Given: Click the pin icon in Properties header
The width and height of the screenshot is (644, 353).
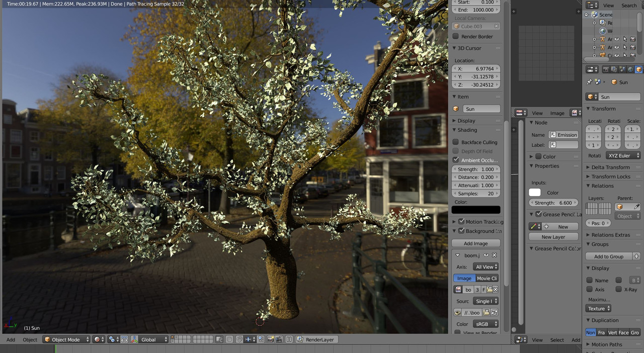Looking at the screenshot, I should coord(590,82).
